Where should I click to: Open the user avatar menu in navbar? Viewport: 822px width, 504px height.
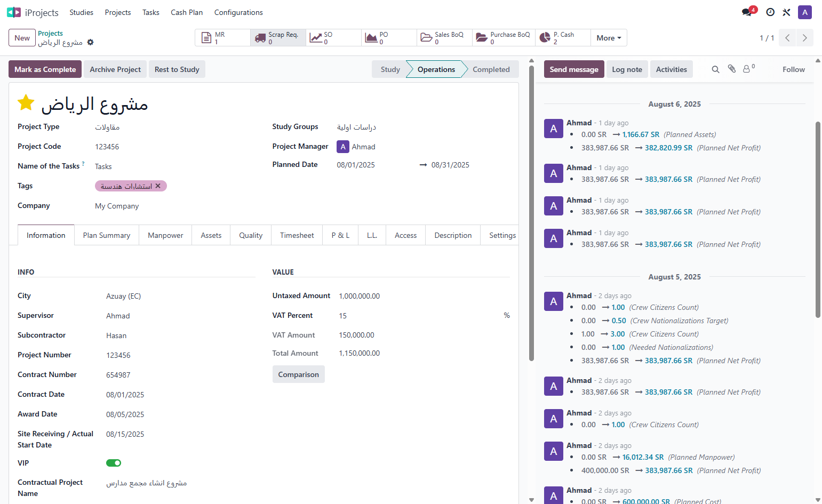(805, 12)
